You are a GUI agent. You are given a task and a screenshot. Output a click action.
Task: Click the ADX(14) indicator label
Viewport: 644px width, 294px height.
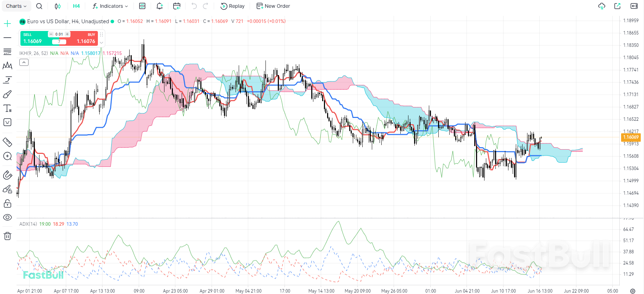pyautogui.click(x=28, y=224)
